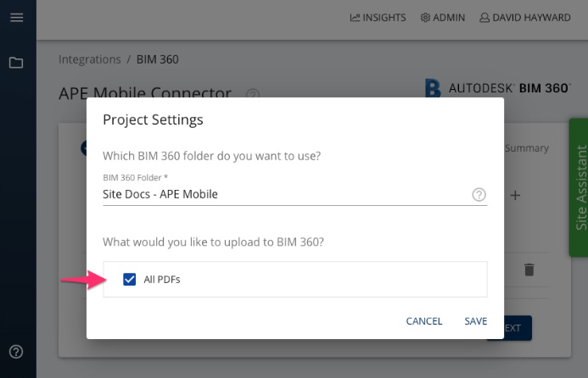Click the BIM 360 breadcrumb
588x378 pixels.
[x=158, y=59]
